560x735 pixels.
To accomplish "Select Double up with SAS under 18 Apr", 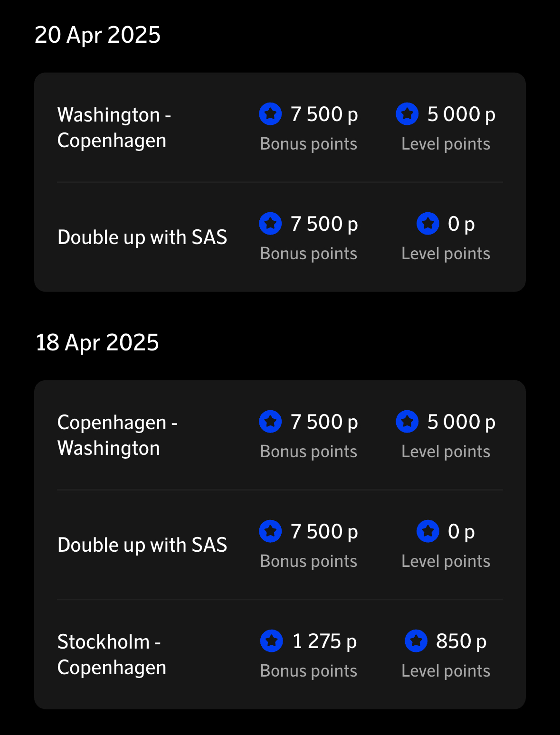I will [142, 545].
